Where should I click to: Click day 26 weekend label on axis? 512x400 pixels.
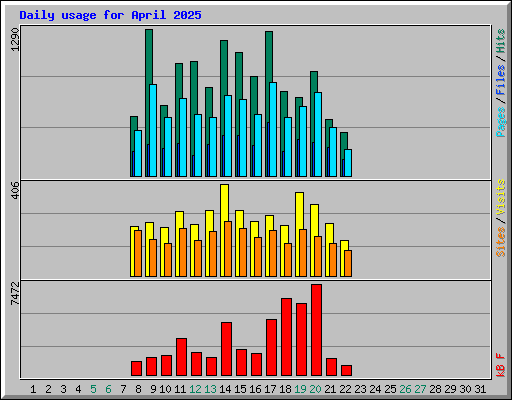pyautogui.click(x=405, y=389)
